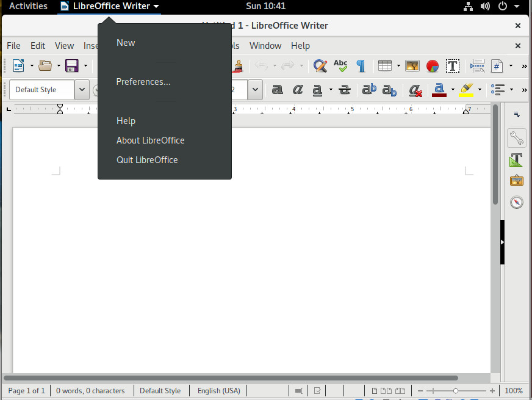Click the Insert Text Box icon
The height and width of the screenshot is (400, 532).
(x=452, y=65)
